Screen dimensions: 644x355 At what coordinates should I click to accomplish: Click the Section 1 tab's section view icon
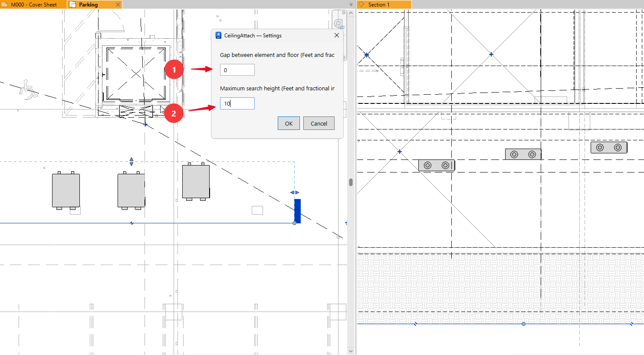[x=361, y=4]
